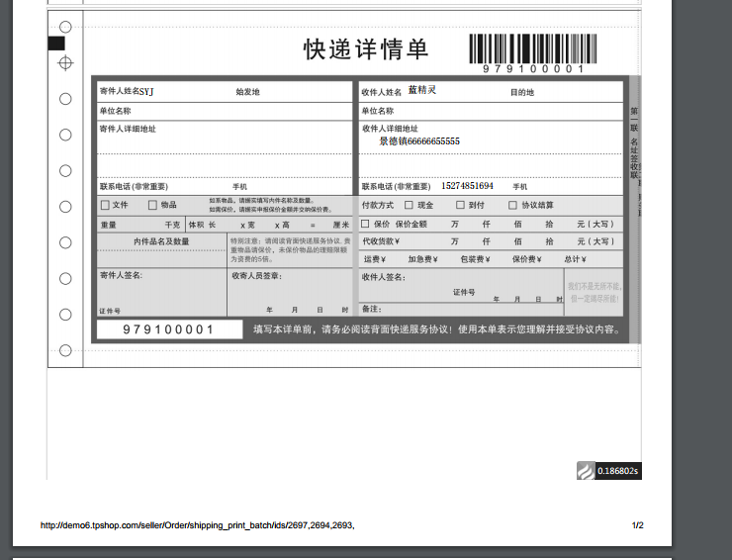
Task: Click the barcode at top right
Action: tap(532, 49)
